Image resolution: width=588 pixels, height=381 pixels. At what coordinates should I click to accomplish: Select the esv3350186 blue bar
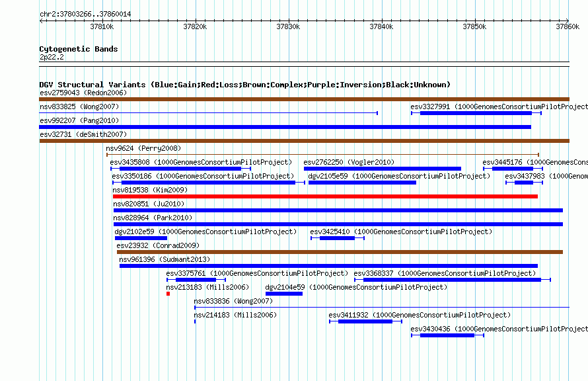point(209,183)
